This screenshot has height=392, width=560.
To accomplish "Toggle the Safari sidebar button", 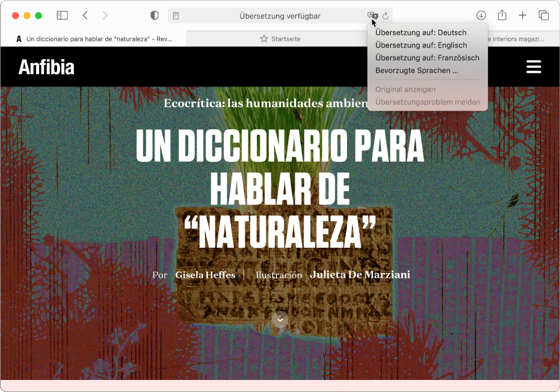I will (x=62, y=16).
